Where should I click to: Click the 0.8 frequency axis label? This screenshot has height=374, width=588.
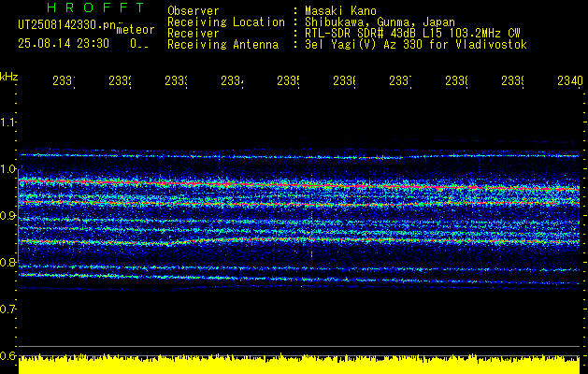tap(8, 262)
